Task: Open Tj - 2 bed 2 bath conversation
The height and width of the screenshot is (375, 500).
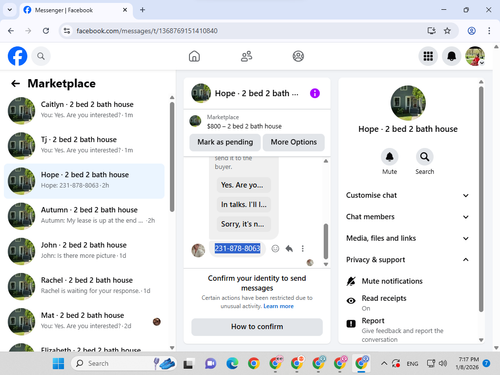Action: (84, 146)
